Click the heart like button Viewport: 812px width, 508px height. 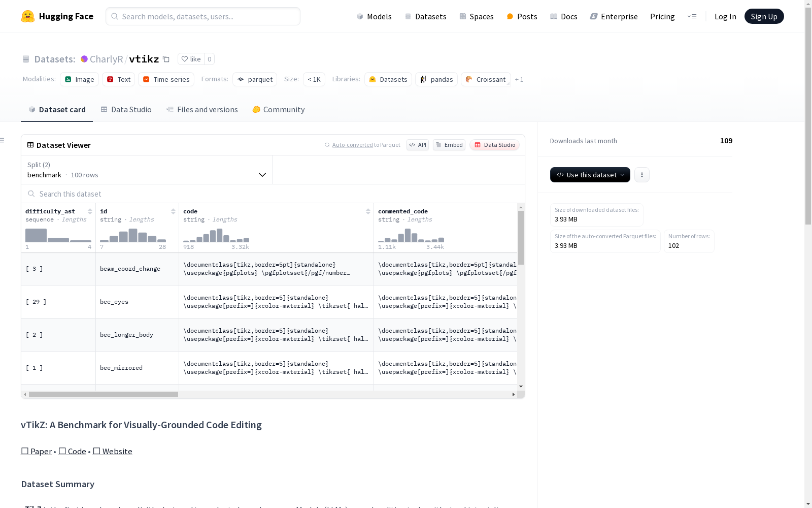191,59
